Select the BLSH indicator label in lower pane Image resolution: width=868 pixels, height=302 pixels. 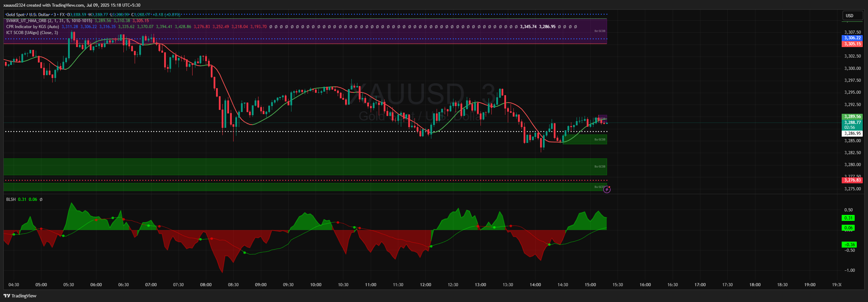(x=11, y=199)
